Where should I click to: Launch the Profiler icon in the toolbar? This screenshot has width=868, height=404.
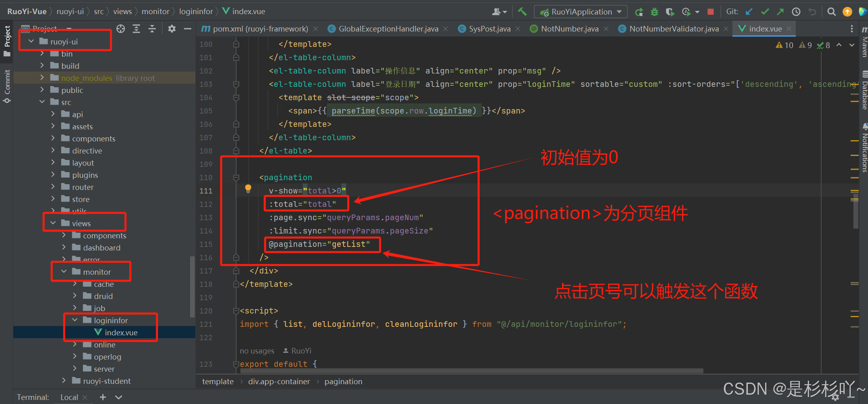pos(686,11)
